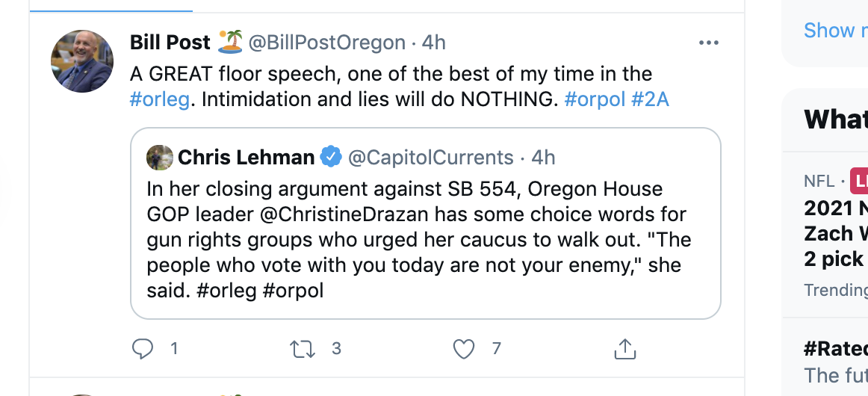The height and width of the screenshot is (396, 868).
Task: Open the Bill Post display name
Action: click(x=170, y=43)
